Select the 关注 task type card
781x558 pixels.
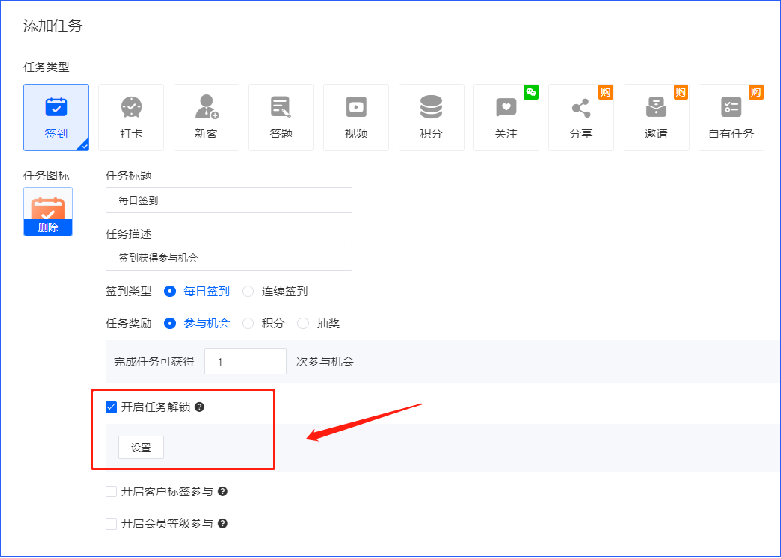[x=506, y=118]
